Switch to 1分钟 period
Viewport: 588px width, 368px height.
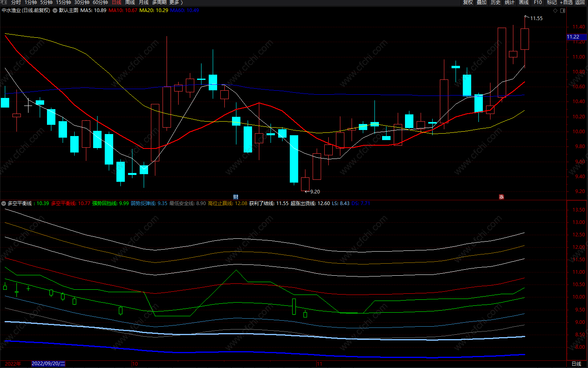coord(31,2)
